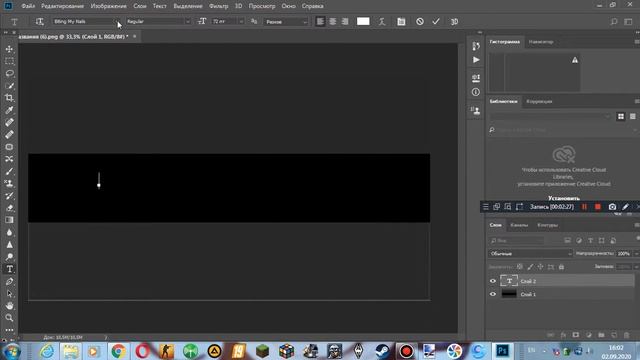The width and height of the screenshot is (640, 360).
Task: Pause the screen recording
Action: click(584, 207)
